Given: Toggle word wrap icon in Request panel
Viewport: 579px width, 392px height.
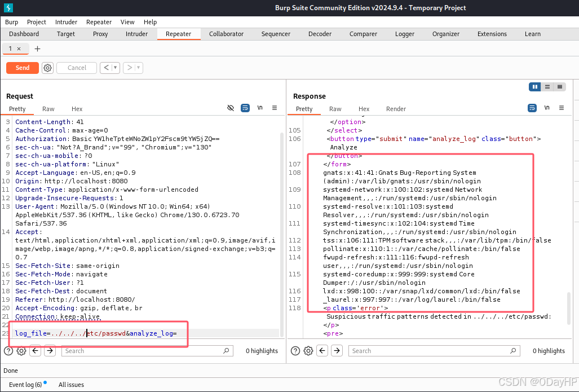Looking at the screenshot, I should point(245,108).
